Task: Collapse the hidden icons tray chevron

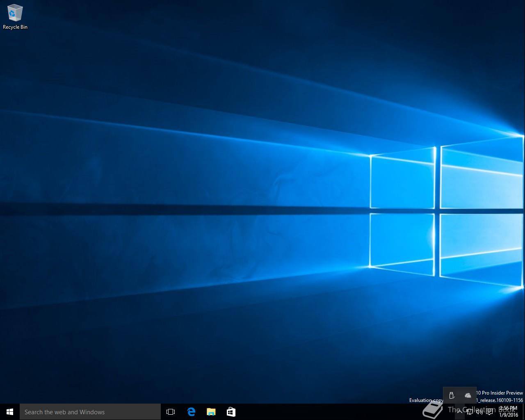Action: [460, 412]
